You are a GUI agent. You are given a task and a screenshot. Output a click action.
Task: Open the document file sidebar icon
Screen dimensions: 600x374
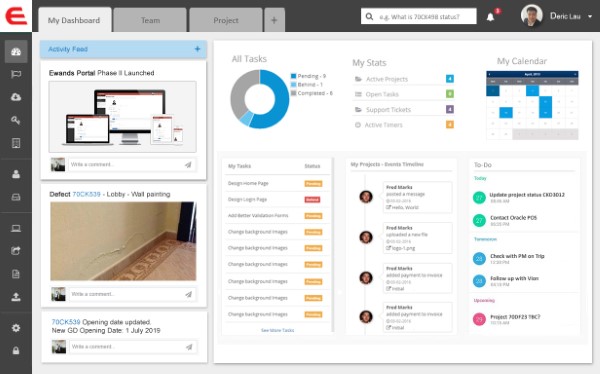coord(16,274)
